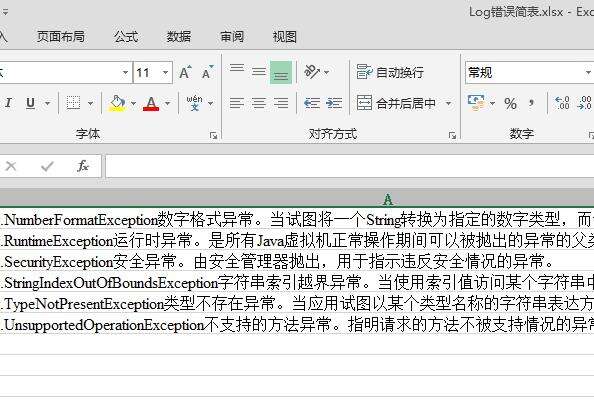The height and width of the screenshot is (400, 594).
Task: Align text right
Action: (281, 103)
